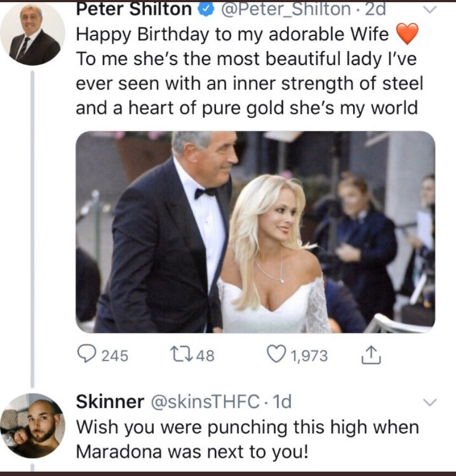Viewport: 456px width, 476px height.
Task: Open the Peter Shilton display name
Action: [134, 9]
